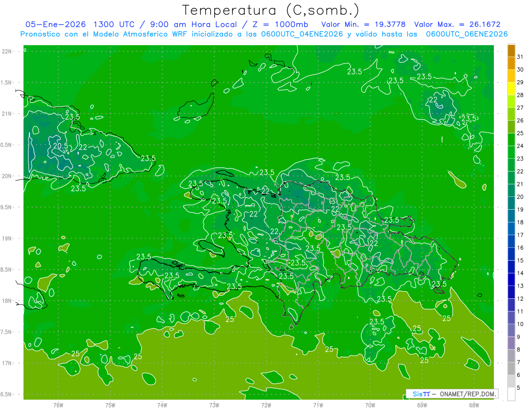532x411 pixels.
Task: Click legend scale value '15'
Action: [520, 261]
